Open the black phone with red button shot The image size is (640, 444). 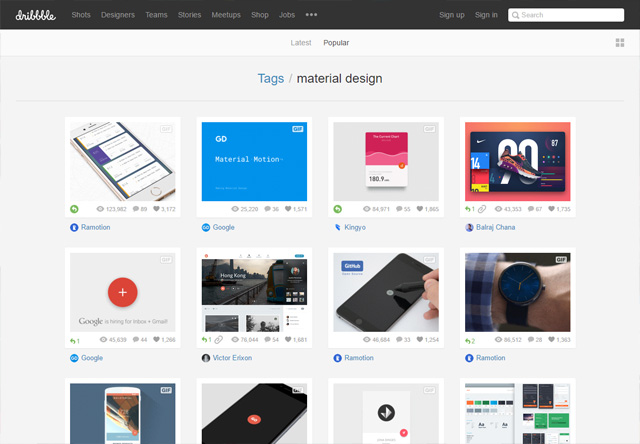254,413
